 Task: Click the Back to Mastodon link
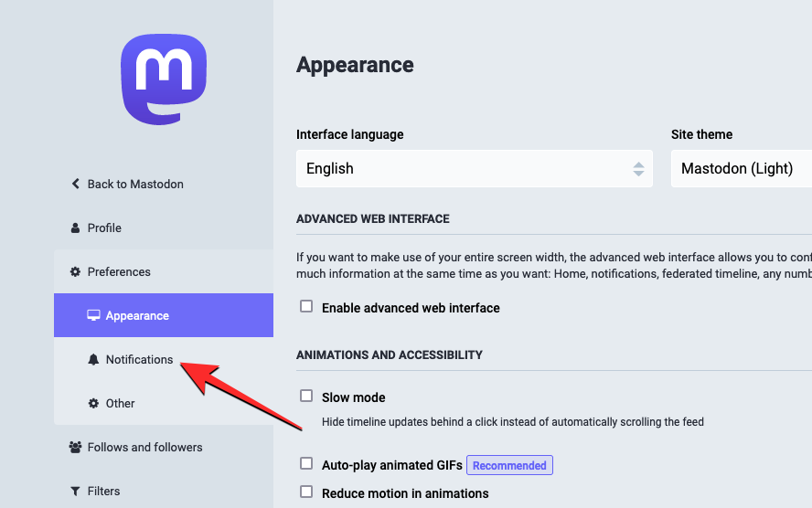[x=135, y=184]
